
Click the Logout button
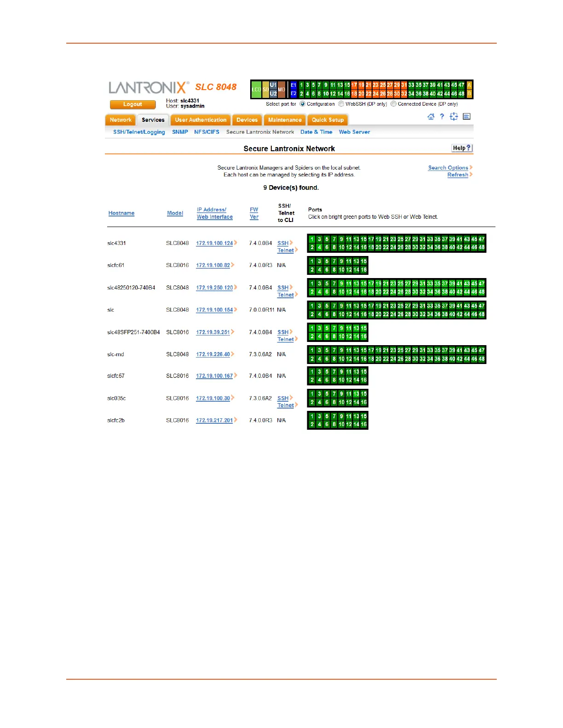(132, 104)
